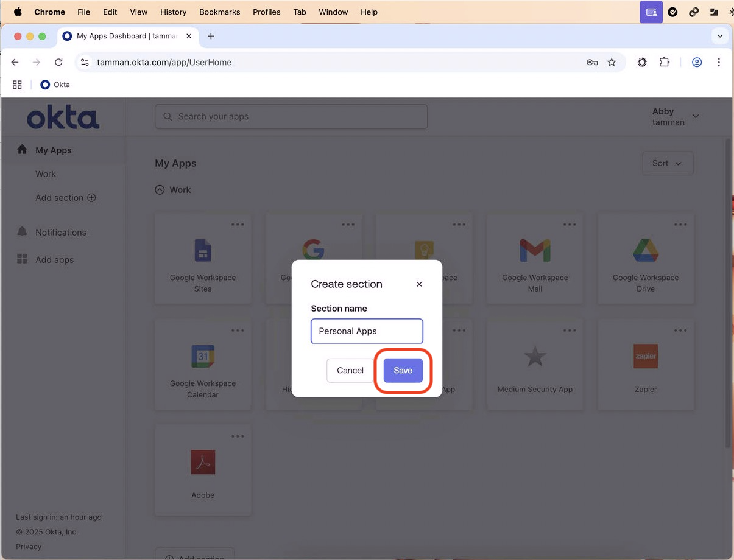The width and height of the screenshot is (734, 560).
Task: Click the Notifications bell icon
Action: point(22,231)
